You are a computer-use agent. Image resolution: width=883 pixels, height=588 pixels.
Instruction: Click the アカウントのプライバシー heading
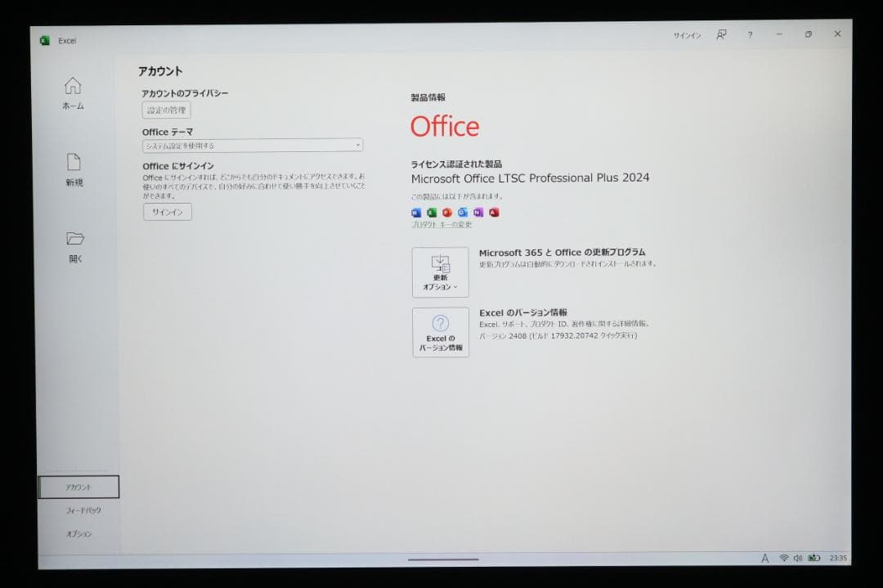(185, 93)
